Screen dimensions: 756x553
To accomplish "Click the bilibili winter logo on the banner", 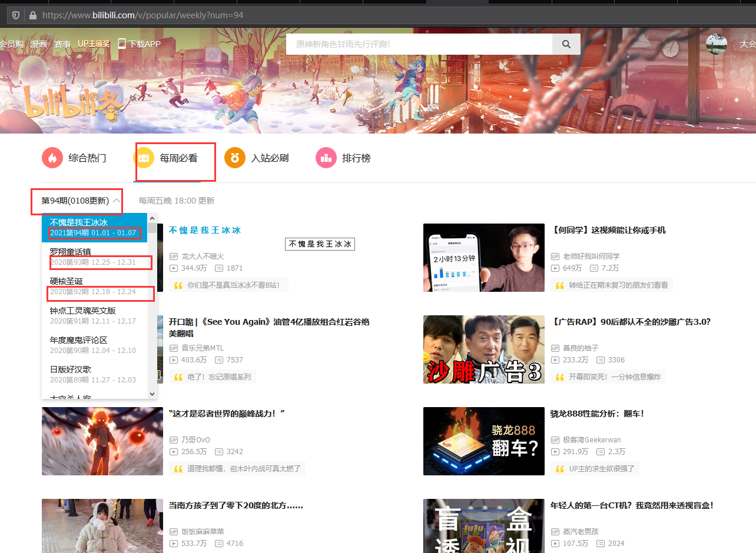I will coord(73,104).
